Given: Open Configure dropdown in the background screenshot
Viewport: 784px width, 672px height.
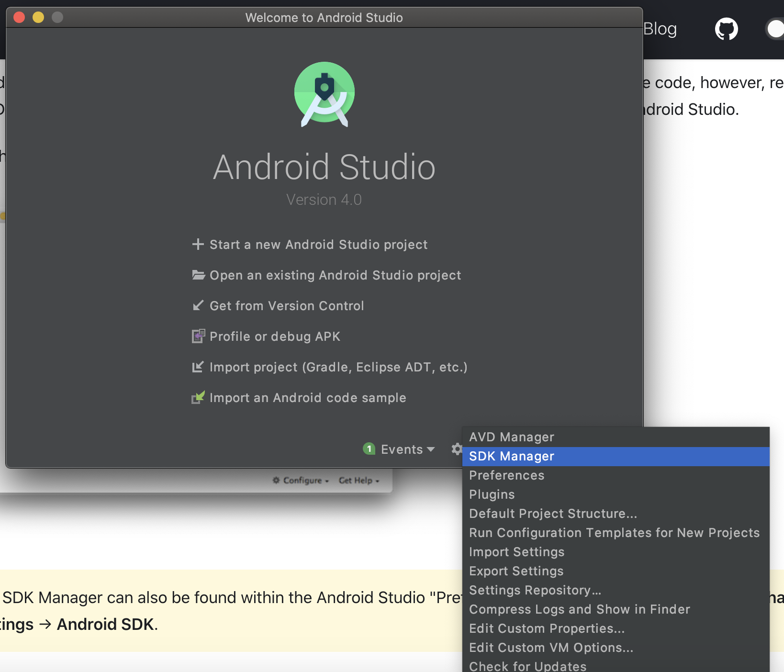Looking at the screenshot, I should [301, 480].
